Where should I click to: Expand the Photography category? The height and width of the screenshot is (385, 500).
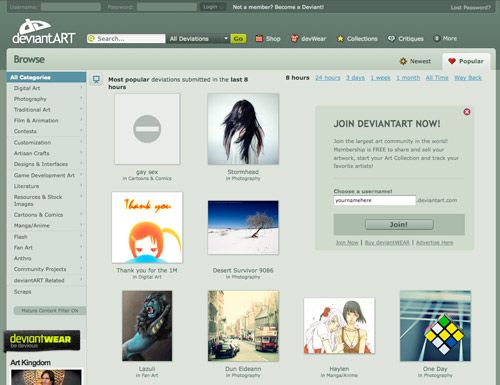click(x=46, y=99)
